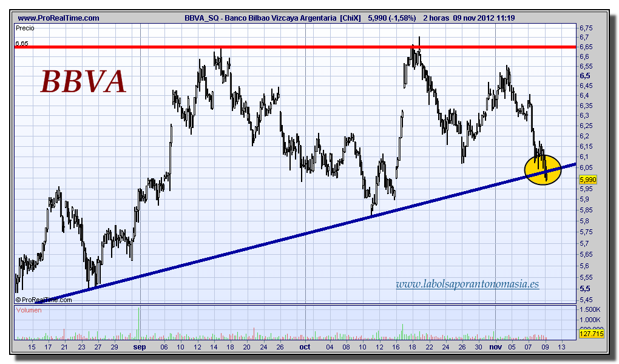This screenshot has height=364, width=619.
Task: Click date label 27 on time axis
Action: point(98,347)
